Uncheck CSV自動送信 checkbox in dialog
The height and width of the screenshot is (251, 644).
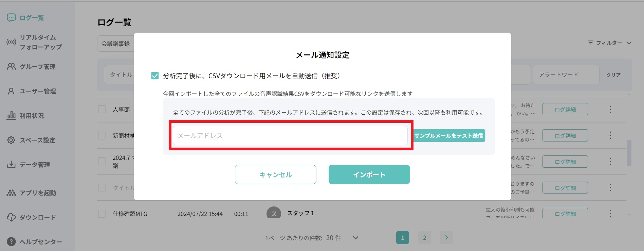pos(155,76)
